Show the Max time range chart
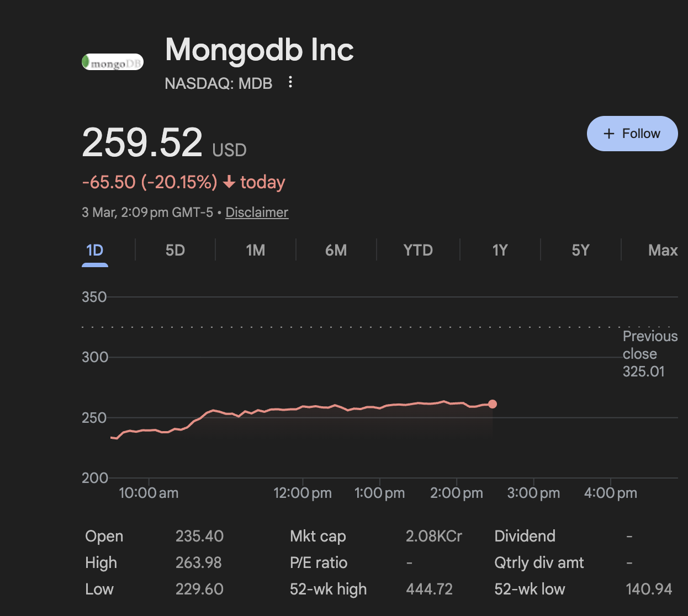Viewport: 688px width, 616px height. [x=662, y=250]
